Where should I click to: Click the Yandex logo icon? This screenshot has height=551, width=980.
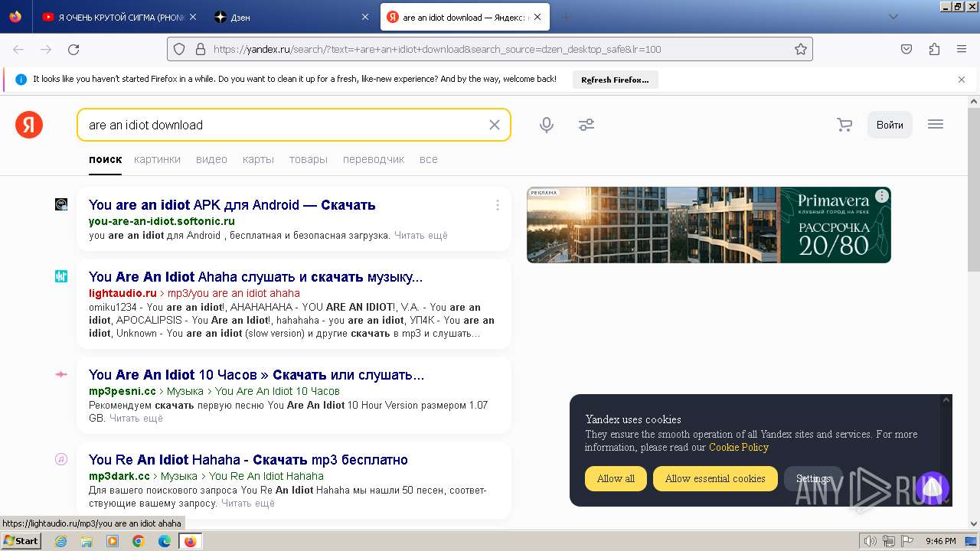point(29,125)
